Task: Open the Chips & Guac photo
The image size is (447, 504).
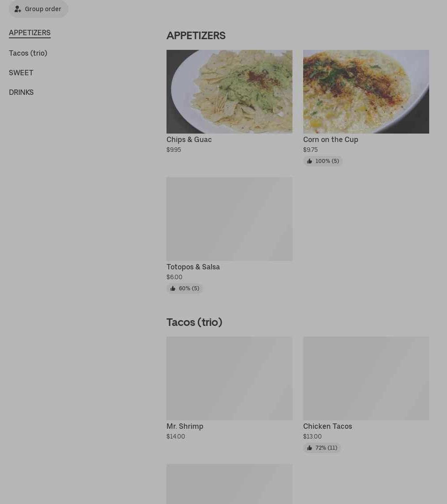Action: (229, 92)
